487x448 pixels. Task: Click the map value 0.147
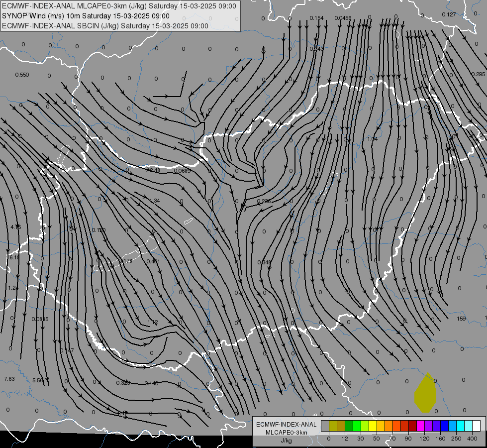(x=67, y=351)
